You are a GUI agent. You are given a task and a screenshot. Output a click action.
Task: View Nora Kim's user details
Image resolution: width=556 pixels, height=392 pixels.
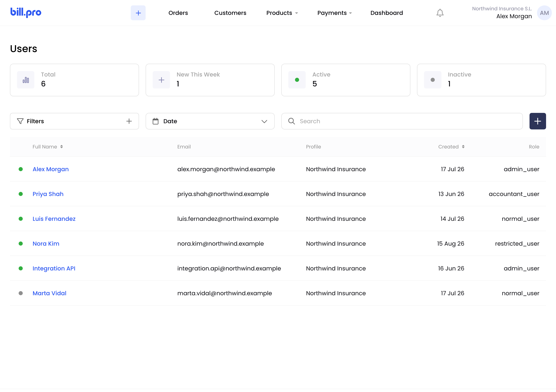(x=46, y=243)
